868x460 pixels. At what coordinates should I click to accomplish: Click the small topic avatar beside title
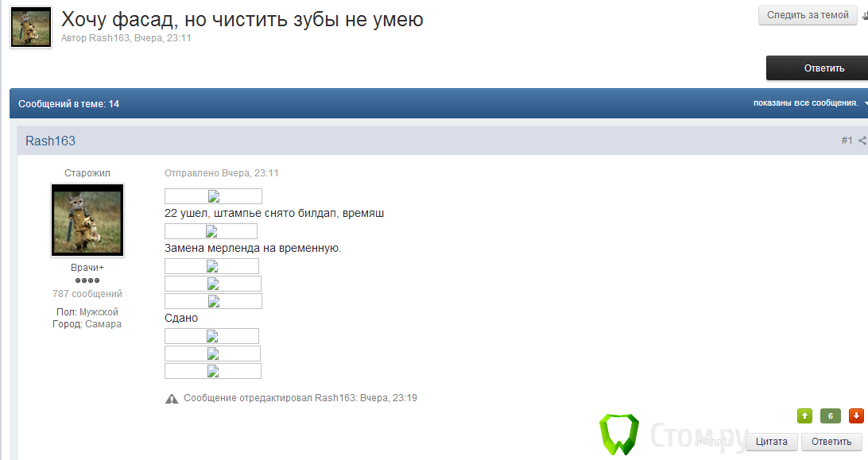click(x=31, y=28)
